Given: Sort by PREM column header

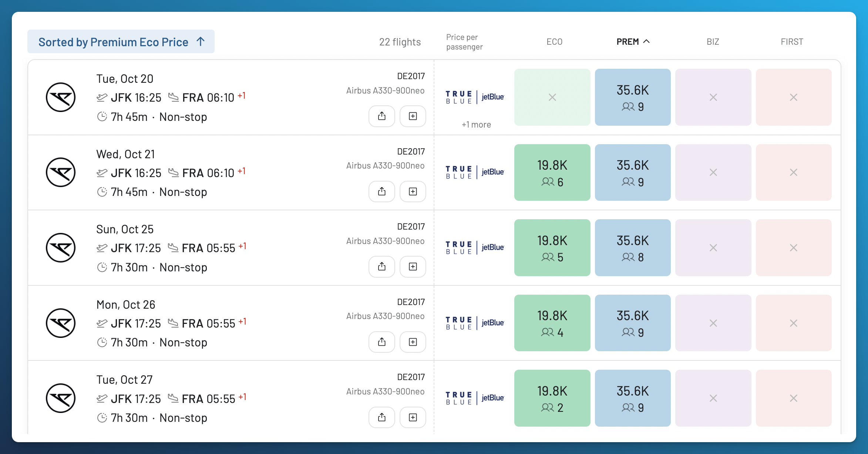Looking at the screenshot, I should [633, 42].
